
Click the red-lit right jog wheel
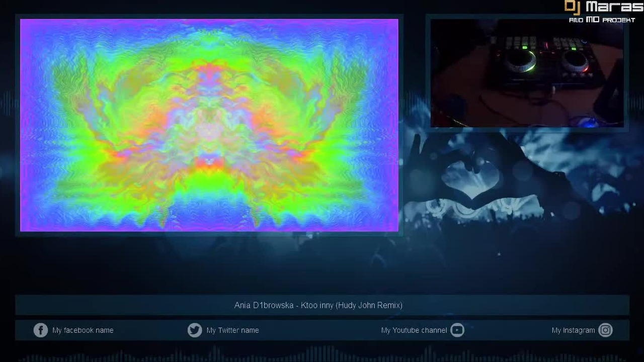[x=575, y=61]
